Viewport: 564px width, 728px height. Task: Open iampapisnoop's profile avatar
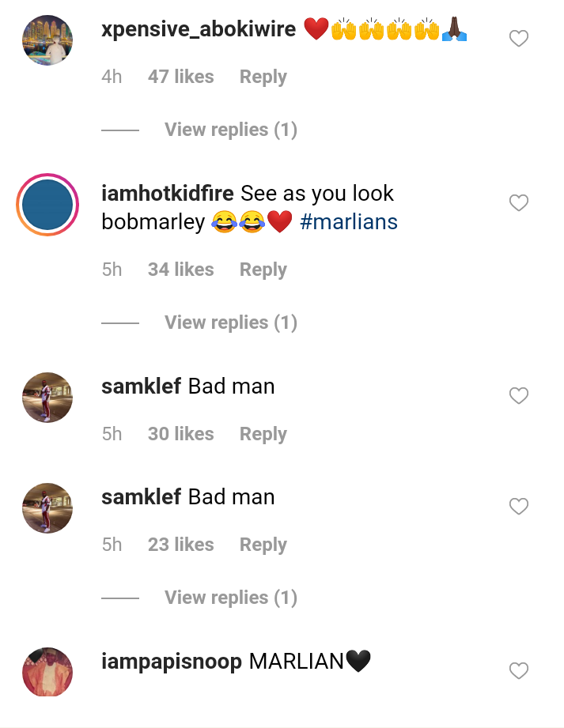click(47, 672)
